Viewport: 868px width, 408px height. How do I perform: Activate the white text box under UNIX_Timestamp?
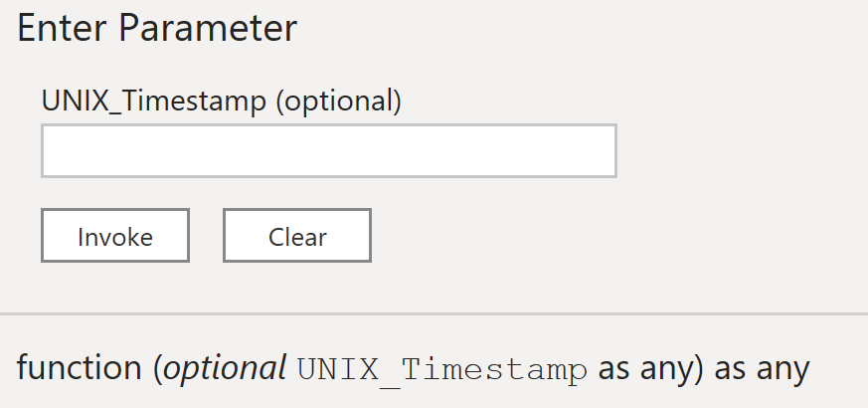point(329,151)
